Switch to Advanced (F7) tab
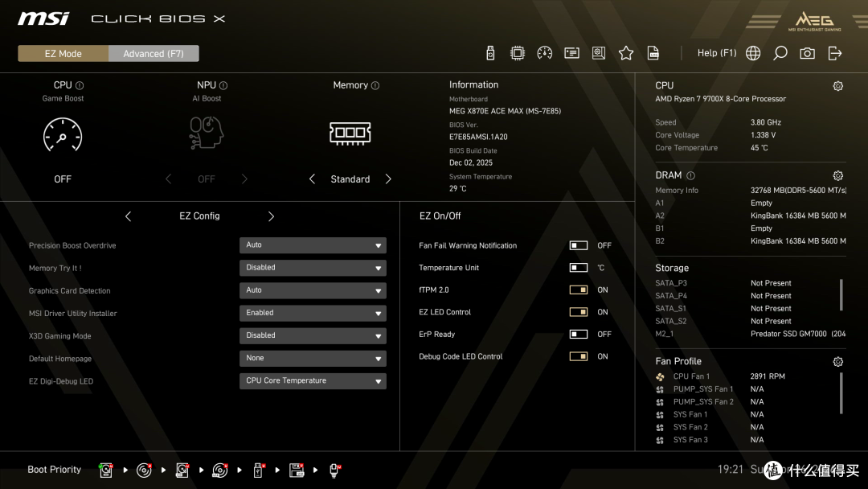The height and width of the screenshot is (489, 868). 154,53
